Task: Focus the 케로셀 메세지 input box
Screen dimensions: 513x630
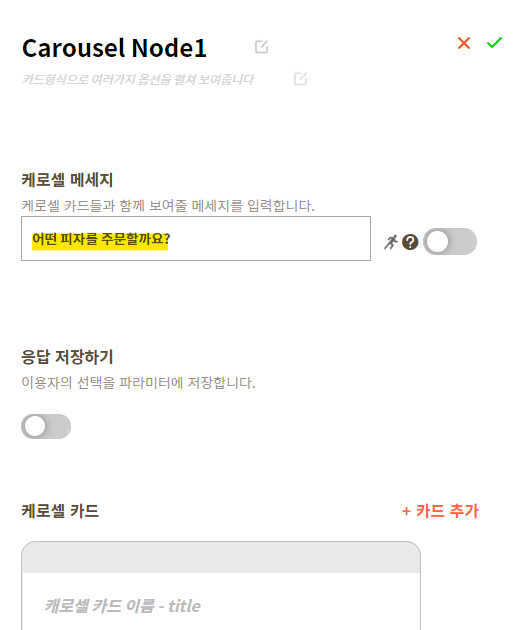Action: click(196, 239)
